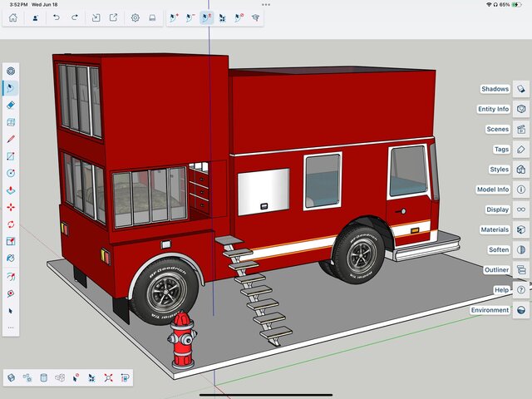Open the account profile icon

(x=35, y=17)
